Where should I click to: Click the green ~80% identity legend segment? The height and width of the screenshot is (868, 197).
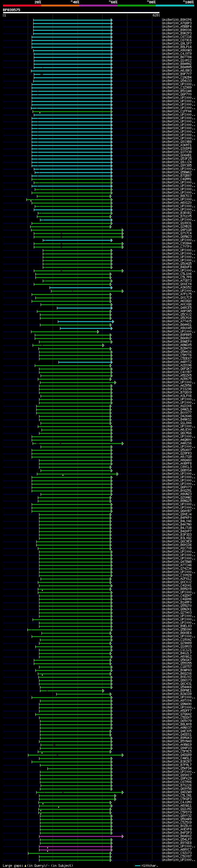click(x=137, y=6)
